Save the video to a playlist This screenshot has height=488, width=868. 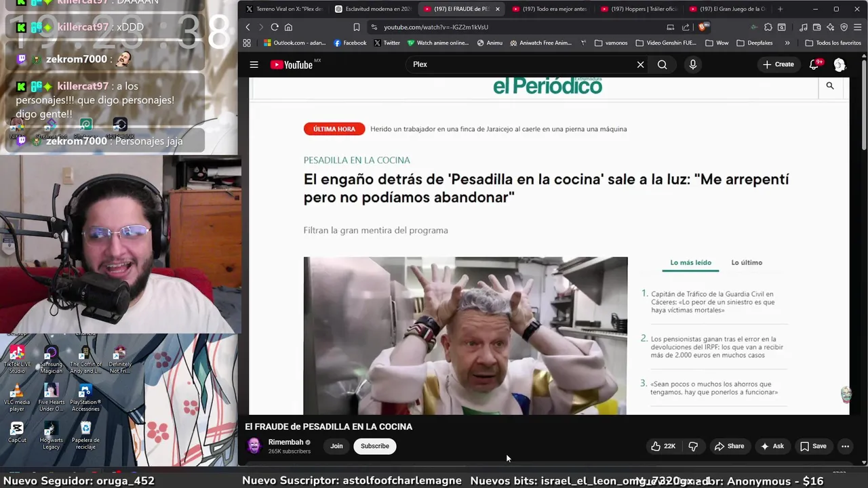point(813,446)
